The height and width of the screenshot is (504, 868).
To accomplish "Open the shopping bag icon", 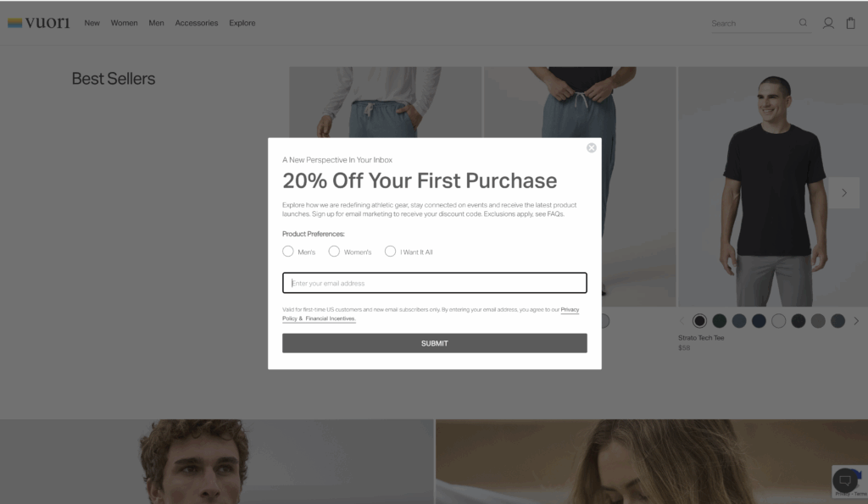I will pos(851,23).
